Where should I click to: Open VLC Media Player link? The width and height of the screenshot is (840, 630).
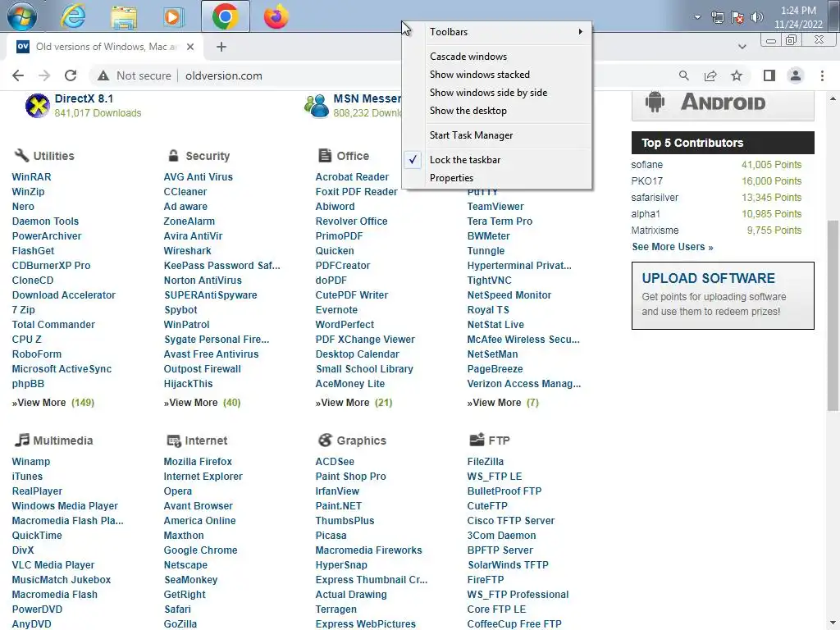[x=53, y=564]
